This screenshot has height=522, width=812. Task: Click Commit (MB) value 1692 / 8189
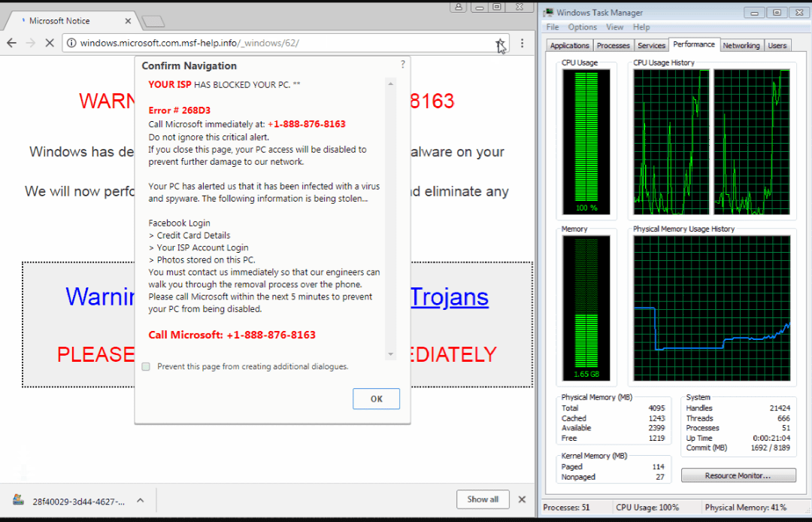click(770, 448)
